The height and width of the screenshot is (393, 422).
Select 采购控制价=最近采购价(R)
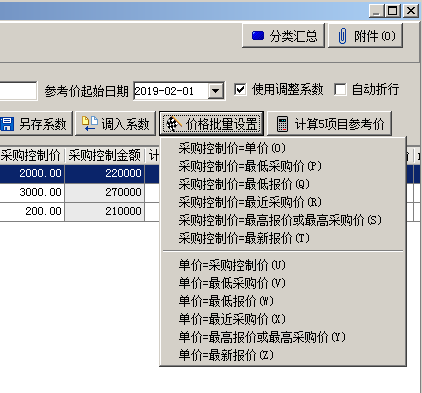click(250, 202)
